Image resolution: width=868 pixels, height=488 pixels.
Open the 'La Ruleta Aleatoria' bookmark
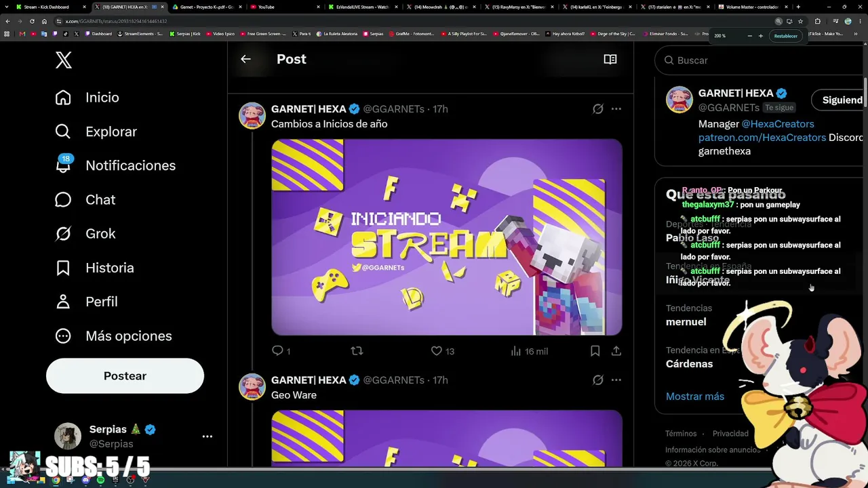click(337, 33)
